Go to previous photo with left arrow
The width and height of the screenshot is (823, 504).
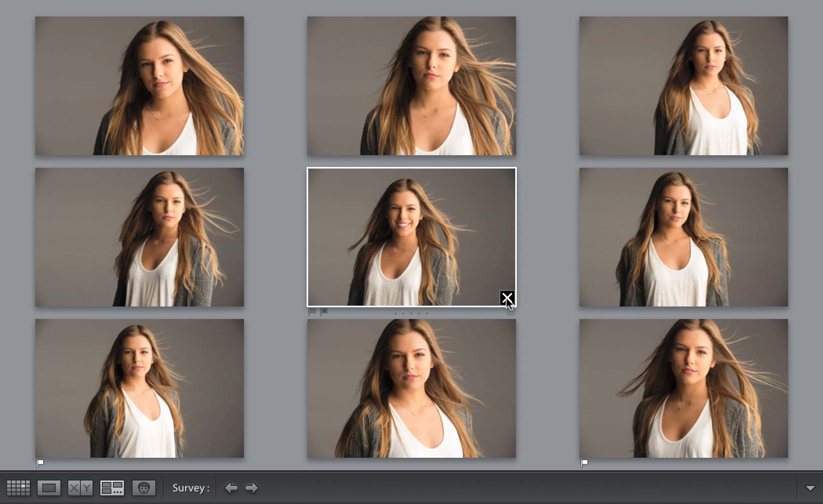pos(231,488)
